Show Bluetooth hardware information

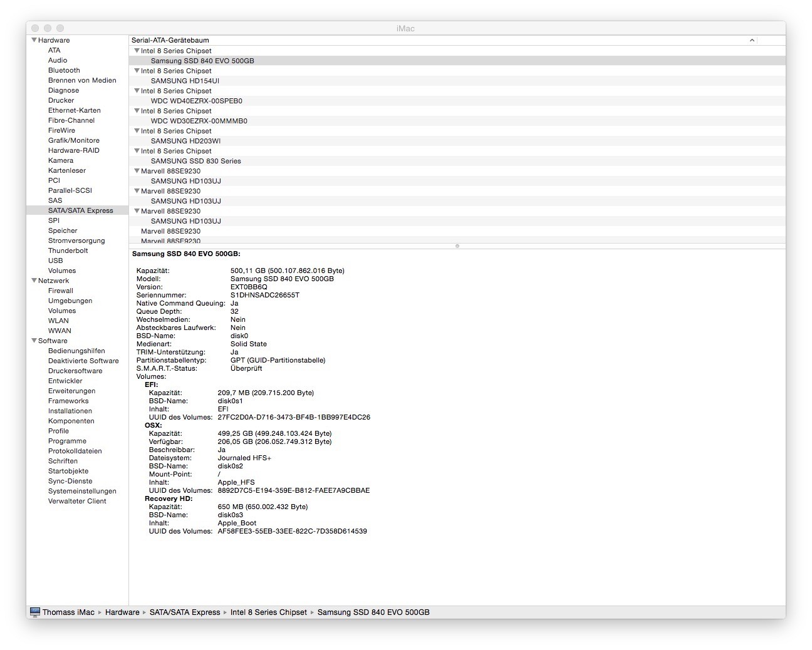64,70
